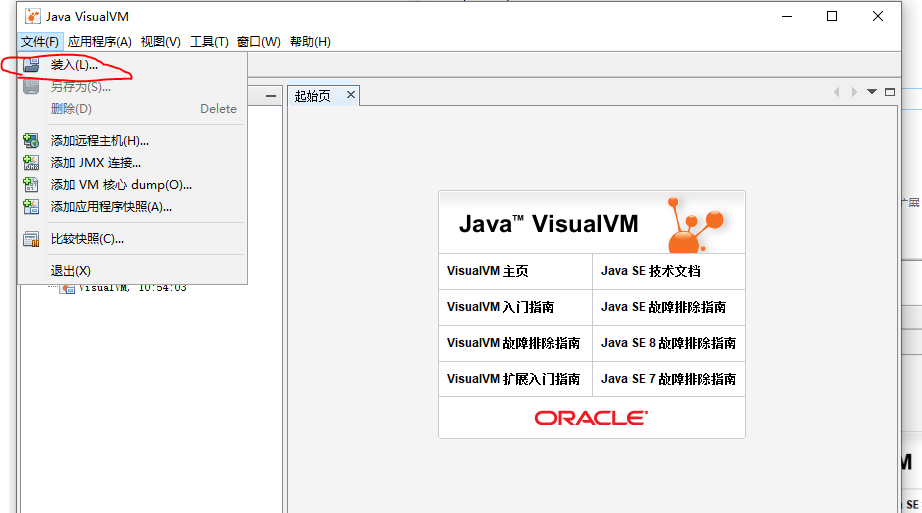Choose 添加应用程序快照(A)... menu entry

[x=132, y=206]
